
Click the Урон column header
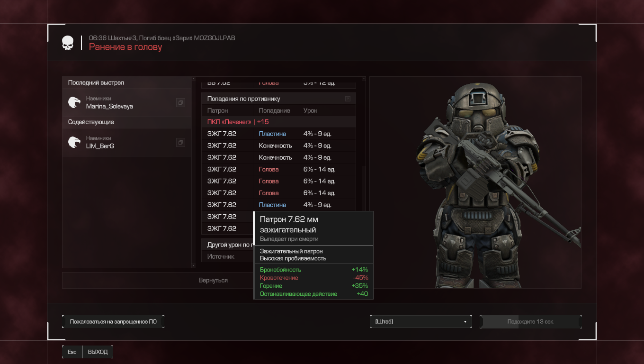coord(310,110)
